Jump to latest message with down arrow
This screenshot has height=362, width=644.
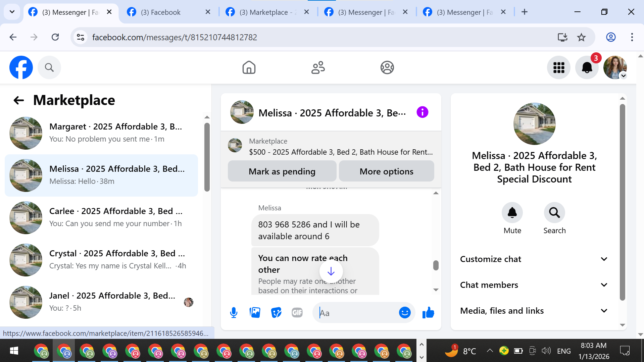[331, 271]
